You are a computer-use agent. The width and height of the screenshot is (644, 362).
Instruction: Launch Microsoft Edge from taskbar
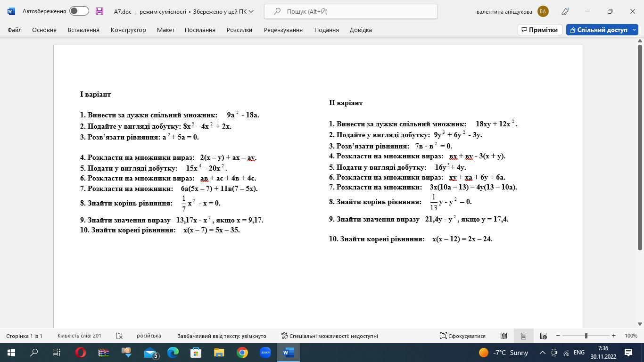173,353
